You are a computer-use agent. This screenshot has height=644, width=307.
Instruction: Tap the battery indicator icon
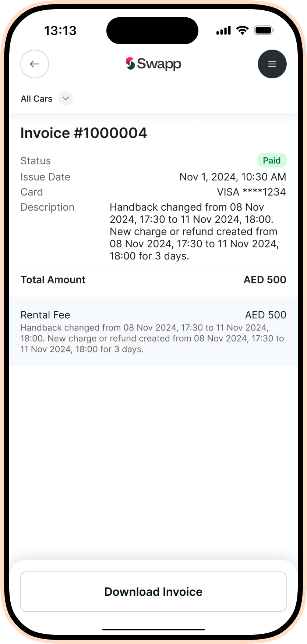tap(264, 30)
